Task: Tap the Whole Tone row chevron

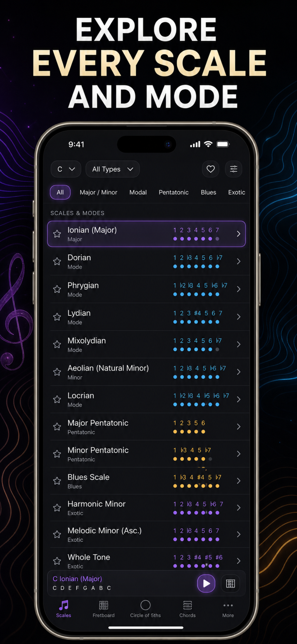Action: pos(239,561)
